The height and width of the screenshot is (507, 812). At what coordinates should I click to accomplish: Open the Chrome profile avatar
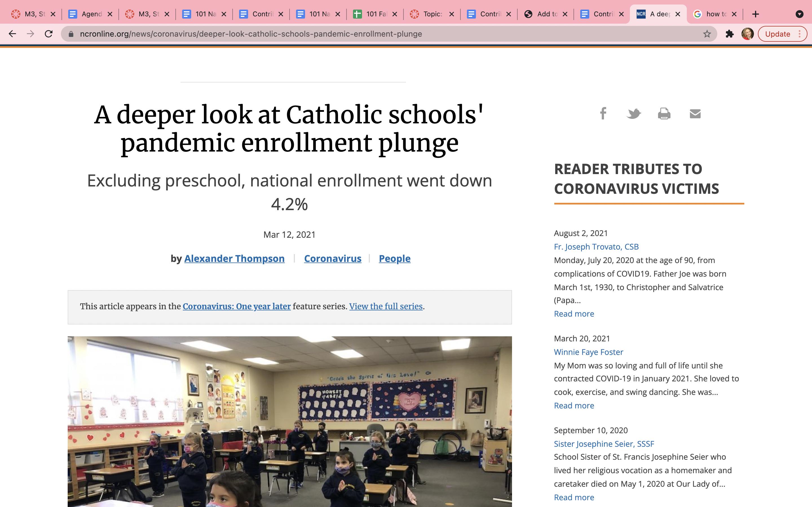(747, 34)
